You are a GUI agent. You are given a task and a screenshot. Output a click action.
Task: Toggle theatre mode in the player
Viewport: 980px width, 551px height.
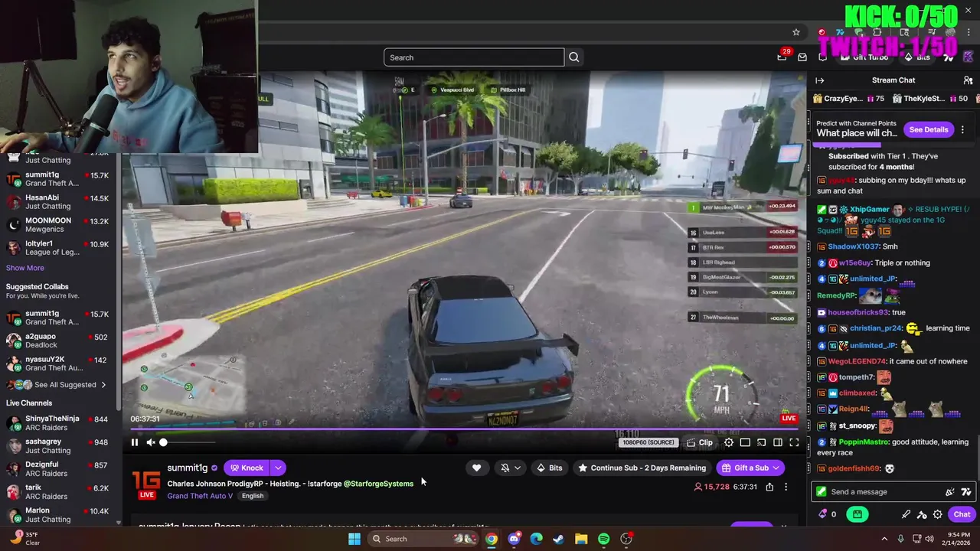click(745, 442)
